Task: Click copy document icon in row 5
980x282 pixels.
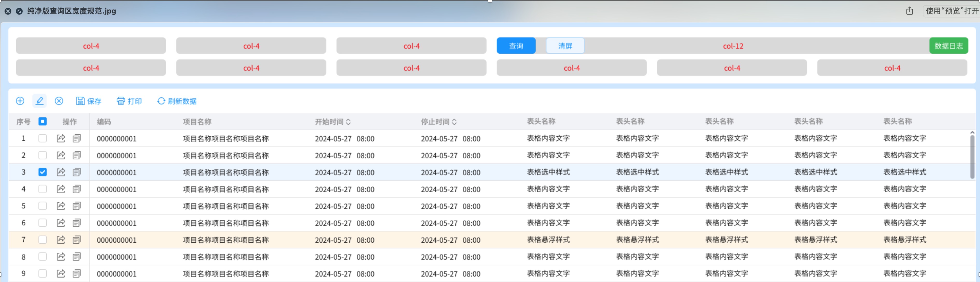Action: coord(77,206)
